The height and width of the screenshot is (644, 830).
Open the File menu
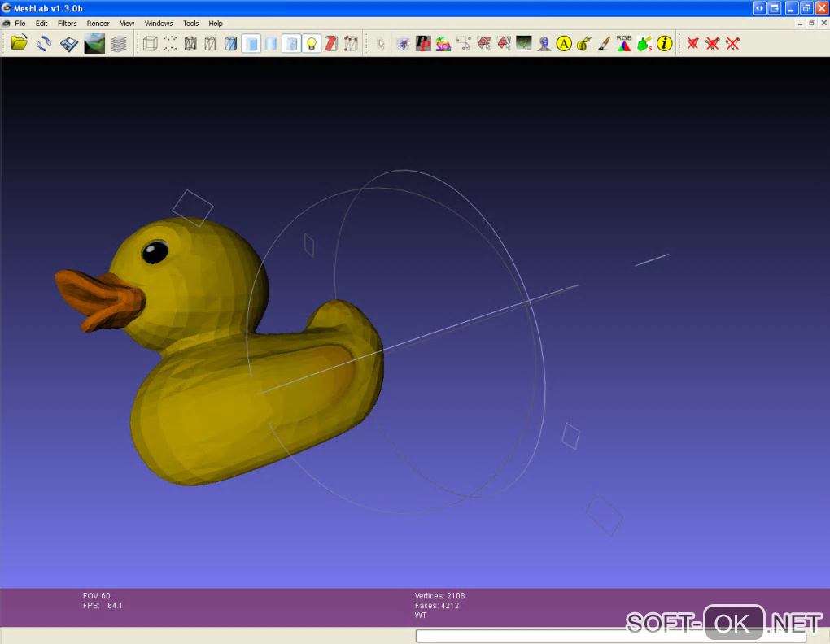pos(20,24)
